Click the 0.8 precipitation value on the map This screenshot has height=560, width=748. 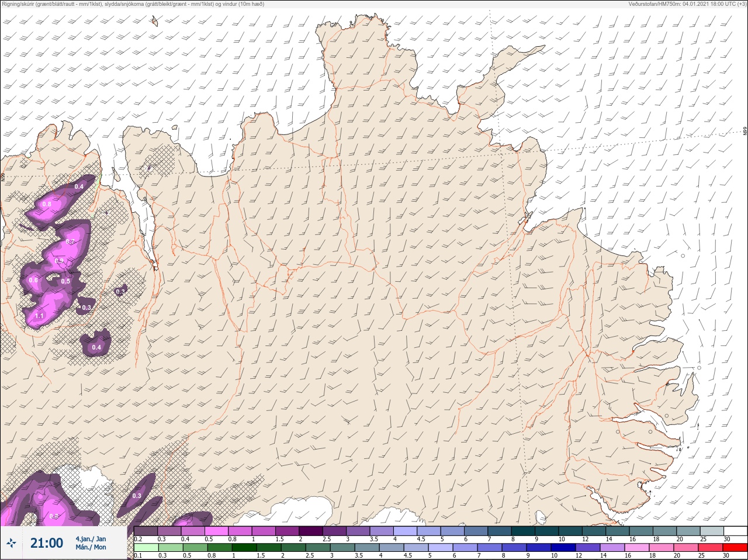[47, 204]
